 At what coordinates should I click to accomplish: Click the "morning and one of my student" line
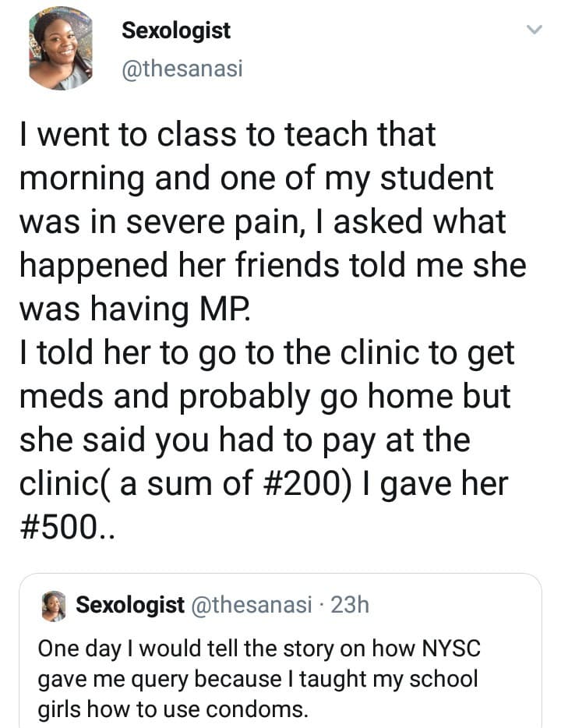pos(256,179)
